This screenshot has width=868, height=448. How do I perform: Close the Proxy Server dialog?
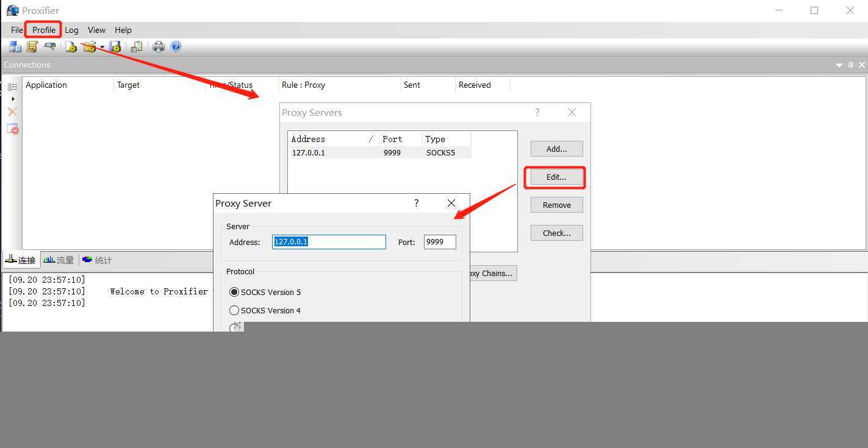click(x=451, y=203)
